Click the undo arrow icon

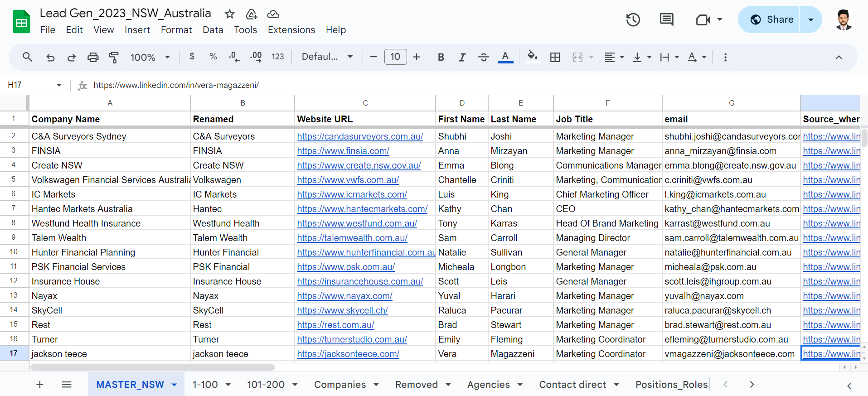[50, 57]
